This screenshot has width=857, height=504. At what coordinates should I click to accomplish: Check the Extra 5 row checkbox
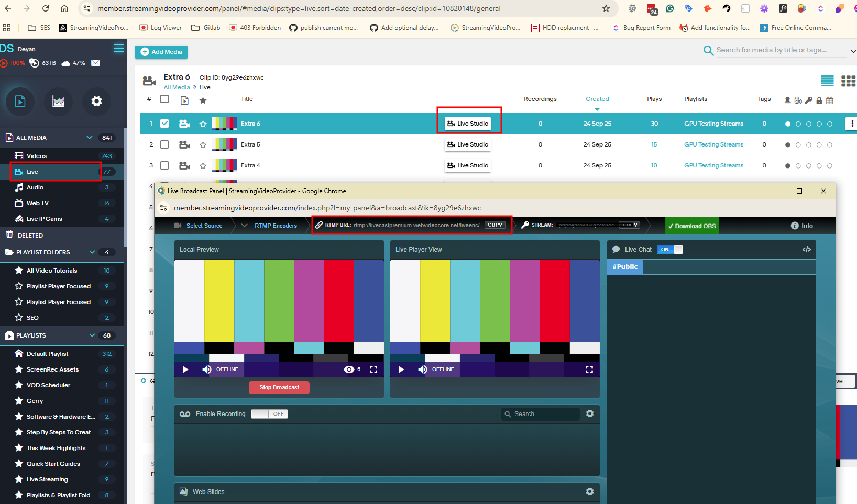pos(164,144)
